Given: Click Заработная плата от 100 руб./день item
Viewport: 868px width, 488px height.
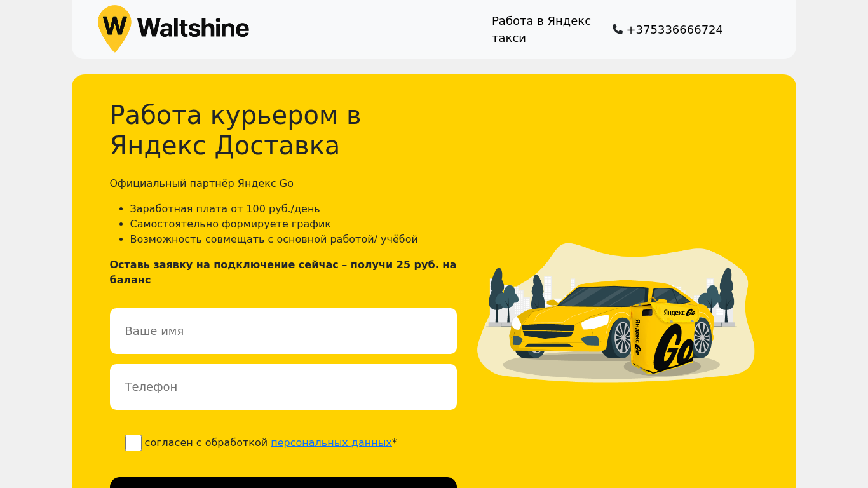Looking at the screenshot, I should 225,209.
